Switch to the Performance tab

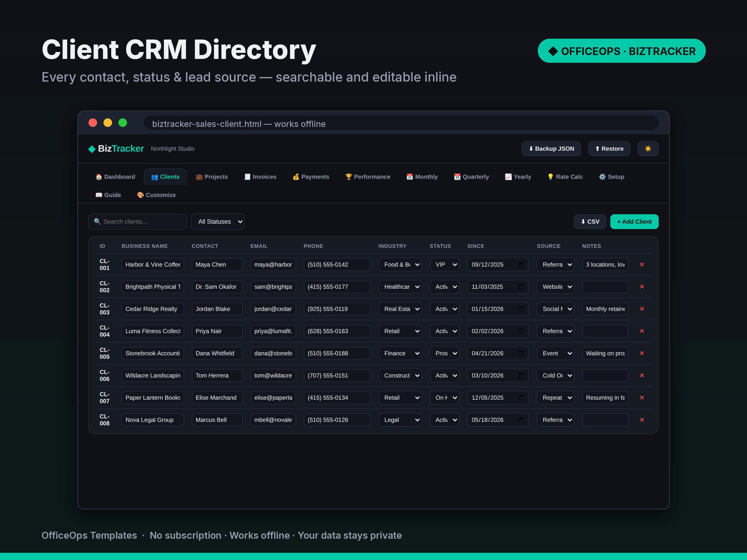367,176
